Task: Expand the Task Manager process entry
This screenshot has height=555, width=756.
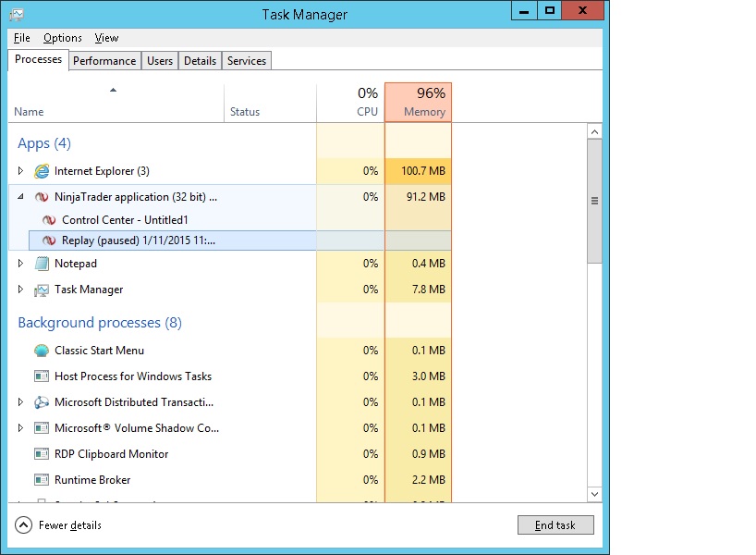Action: pos(20,290)
